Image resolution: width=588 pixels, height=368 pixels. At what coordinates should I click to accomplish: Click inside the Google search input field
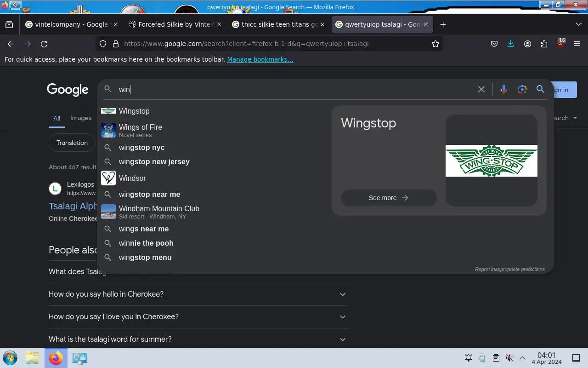point(294,89)
